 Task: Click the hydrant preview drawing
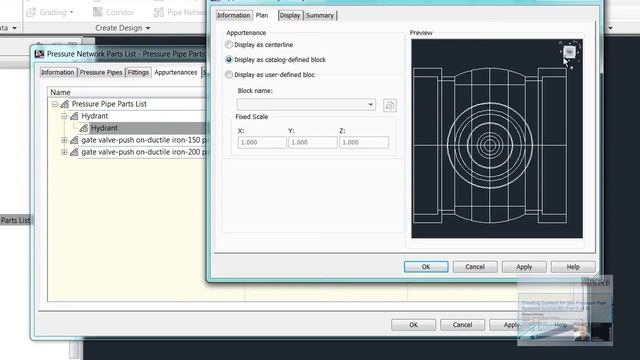tap(490, 145)
